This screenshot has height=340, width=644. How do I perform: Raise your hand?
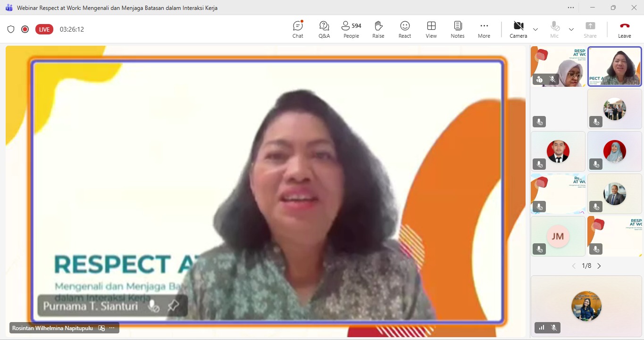[378, 29]
